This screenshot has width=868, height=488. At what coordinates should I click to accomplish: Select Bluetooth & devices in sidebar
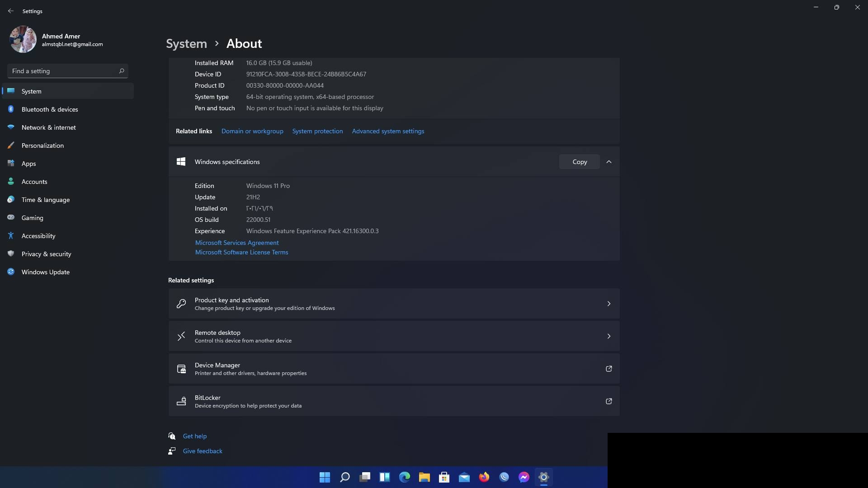click(50, 109)
